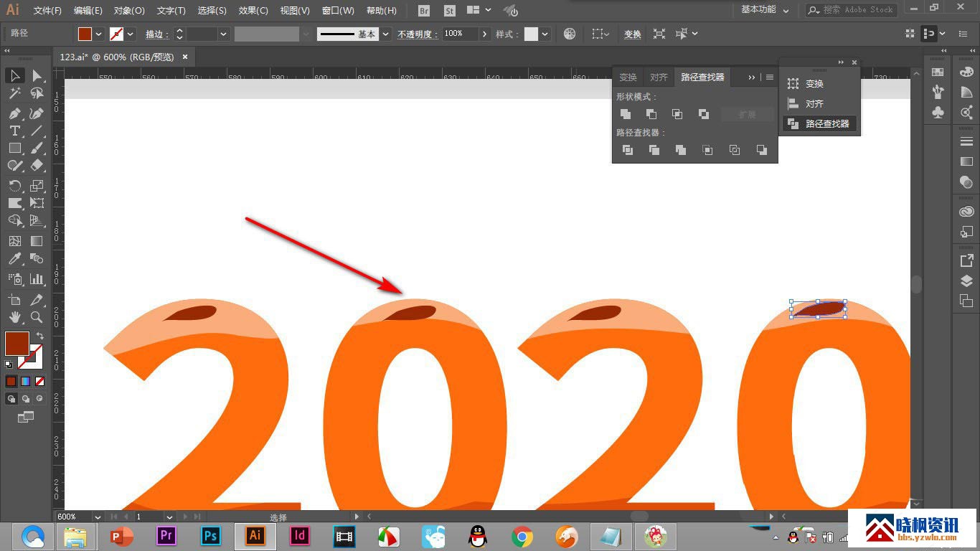Switch to the 对齐 tab
Screen dimensions: 980x551
659,77
